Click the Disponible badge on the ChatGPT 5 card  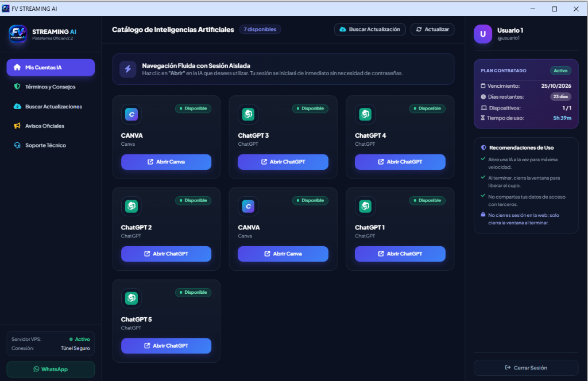(x=193, y=293)
